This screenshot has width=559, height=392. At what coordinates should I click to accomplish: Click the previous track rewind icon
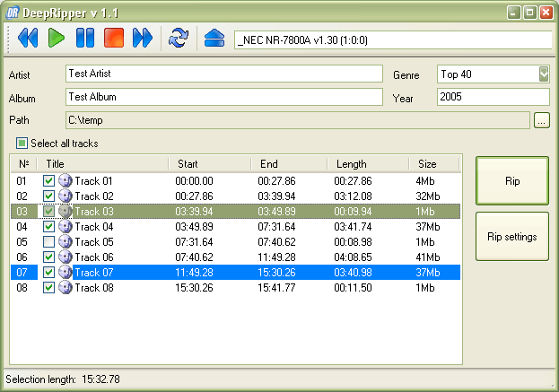tap(28, 38)
